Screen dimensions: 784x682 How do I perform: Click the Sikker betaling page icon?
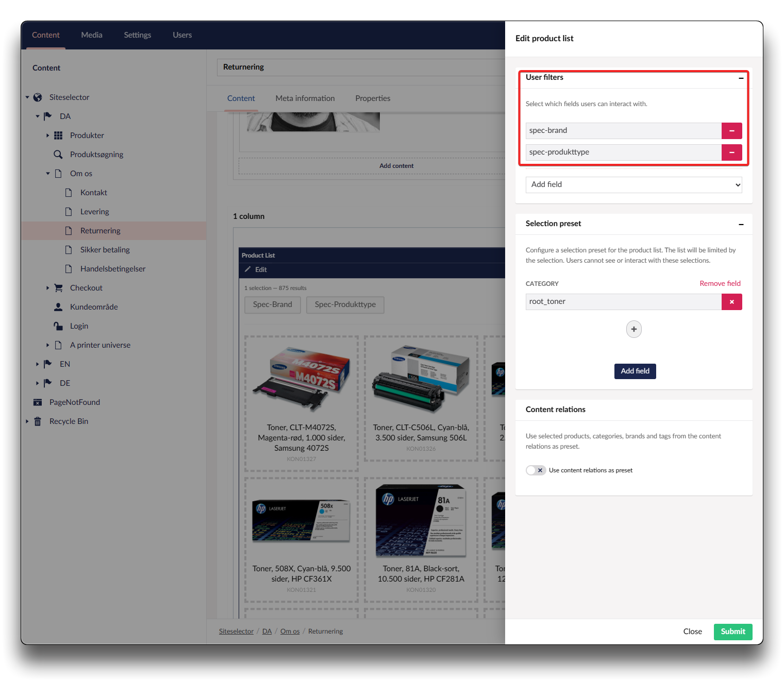point(69,250)
